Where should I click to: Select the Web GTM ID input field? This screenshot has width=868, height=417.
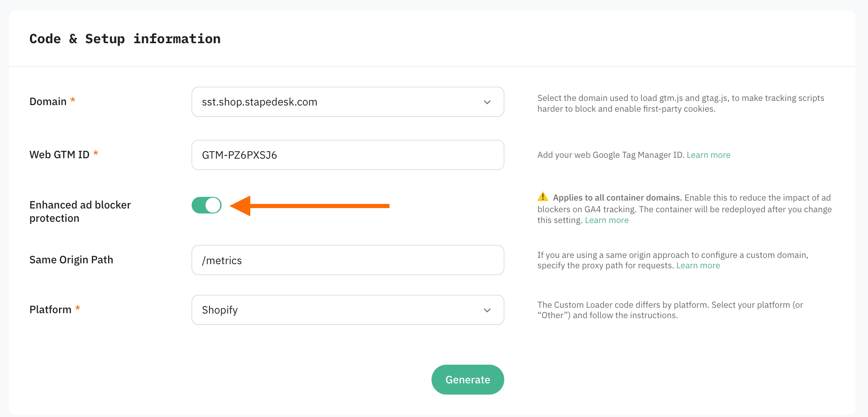point(348,155)
